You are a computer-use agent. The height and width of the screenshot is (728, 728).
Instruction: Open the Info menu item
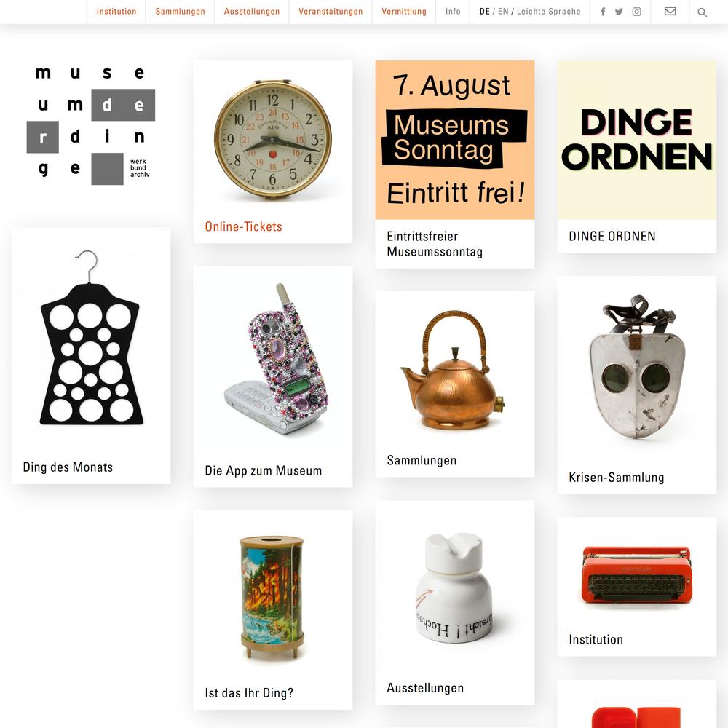pos(453,12)
